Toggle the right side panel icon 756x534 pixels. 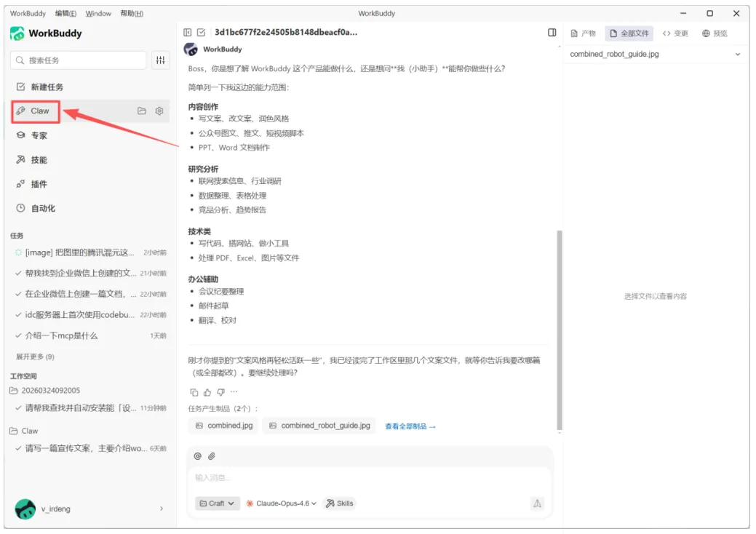click(552, 32)
